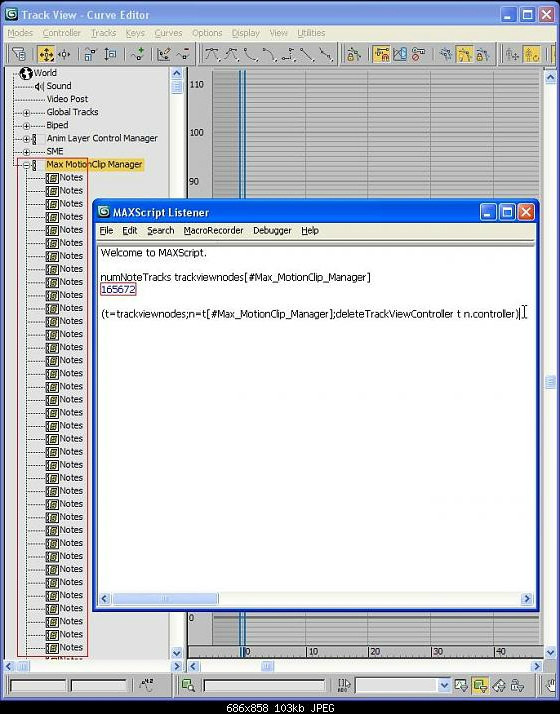
Task: Click the result value 165672
Action: [118, 290]
